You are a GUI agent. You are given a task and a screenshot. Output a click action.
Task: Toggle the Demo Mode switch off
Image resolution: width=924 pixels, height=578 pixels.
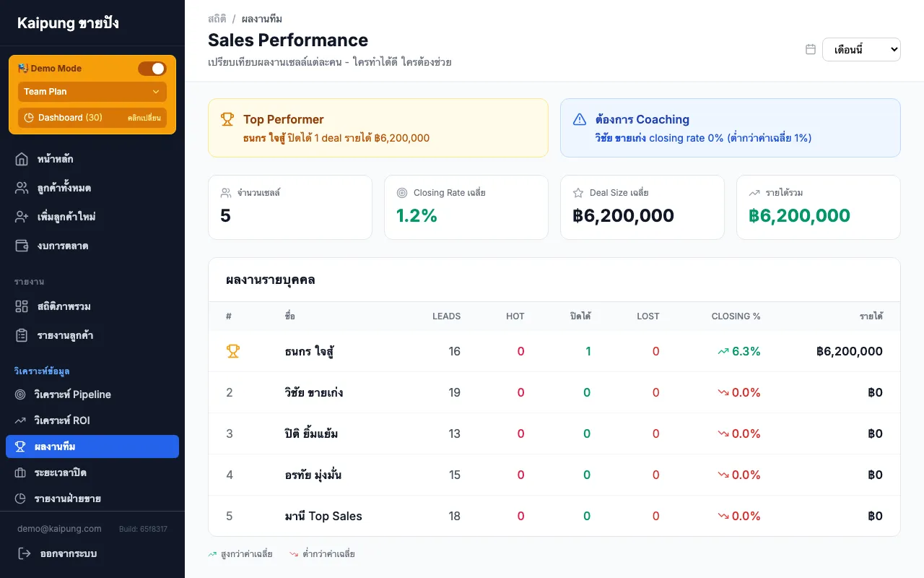pyautogui.click(x=152, y=68)
